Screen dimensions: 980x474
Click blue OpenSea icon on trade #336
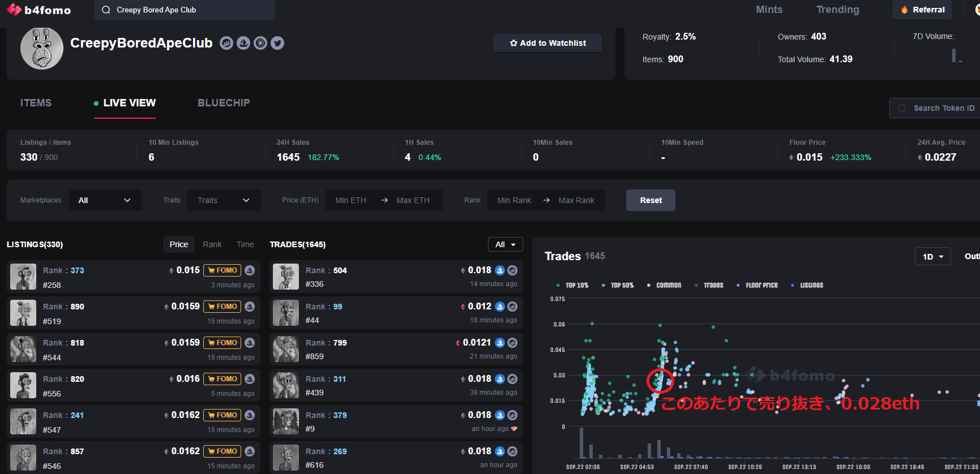(x=500, y=270)
